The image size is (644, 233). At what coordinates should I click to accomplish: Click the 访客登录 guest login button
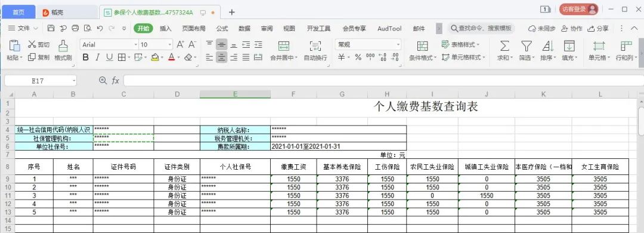pyautogui.click(x=578, y=9)
